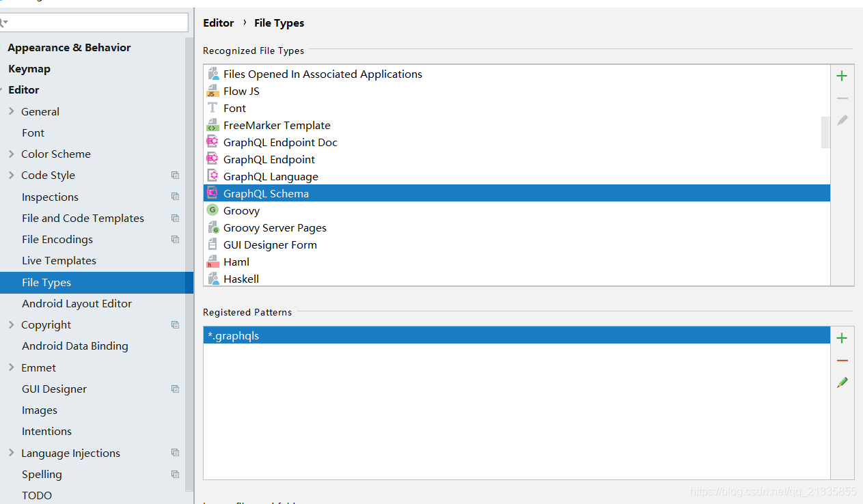Select FreeMarker Template file type

tap(517, 125)
